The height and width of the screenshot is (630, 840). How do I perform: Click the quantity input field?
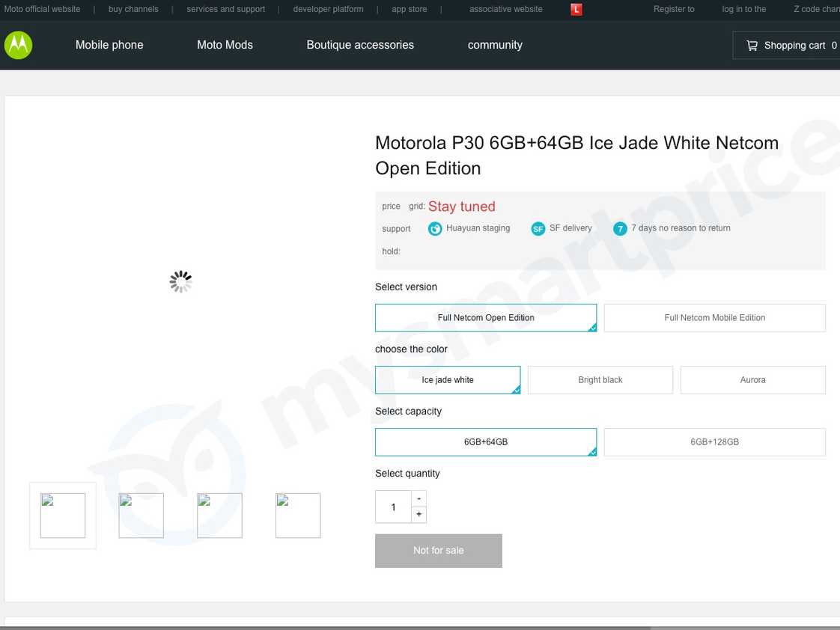(393, 507)
